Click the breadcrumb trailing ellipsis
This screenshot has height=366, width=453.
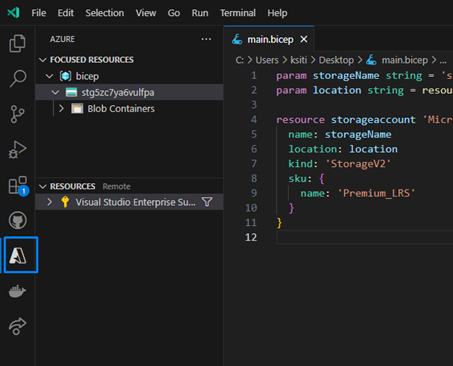pyautogui.click(x=443, y=61)
